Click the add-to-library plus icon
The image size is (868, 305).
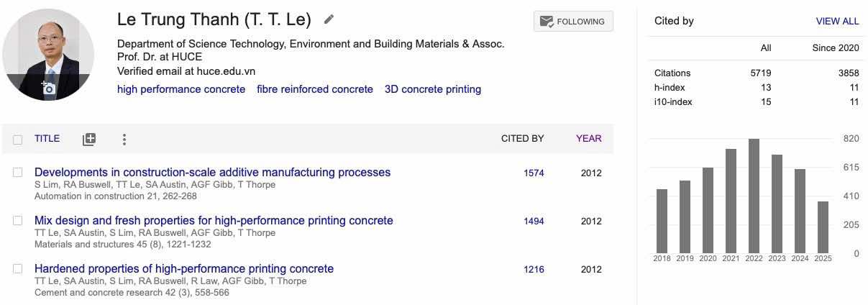(x=89, y=139)
